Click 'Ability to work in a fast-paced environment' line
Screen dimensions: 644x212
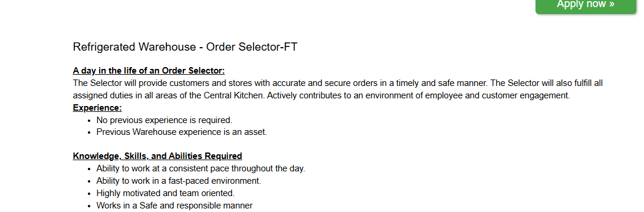(179, 181)
